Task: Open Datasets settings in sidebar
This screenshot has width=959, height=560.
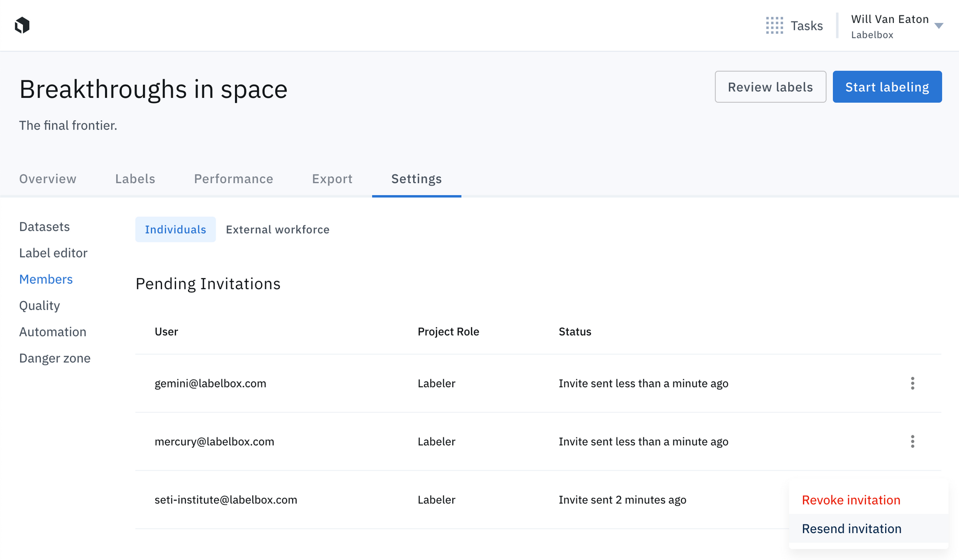Action: [45, 226]
